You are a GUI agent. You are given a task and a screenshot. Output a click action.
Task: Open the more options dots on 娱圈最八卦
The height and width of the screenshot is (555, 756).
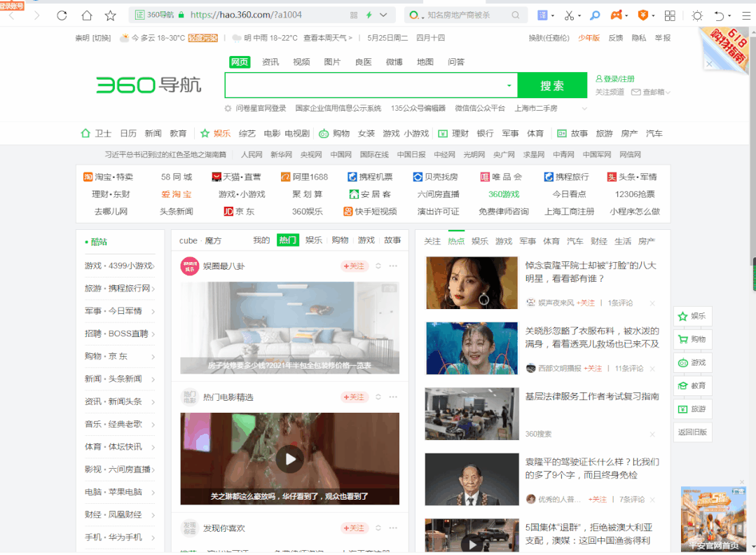[394, 266]
